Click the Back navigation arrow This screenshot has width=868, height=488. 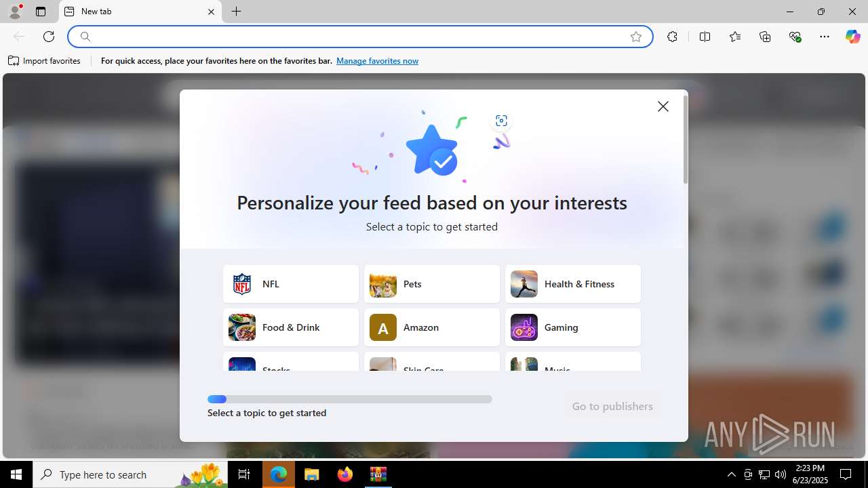click(x=19, y=37)
